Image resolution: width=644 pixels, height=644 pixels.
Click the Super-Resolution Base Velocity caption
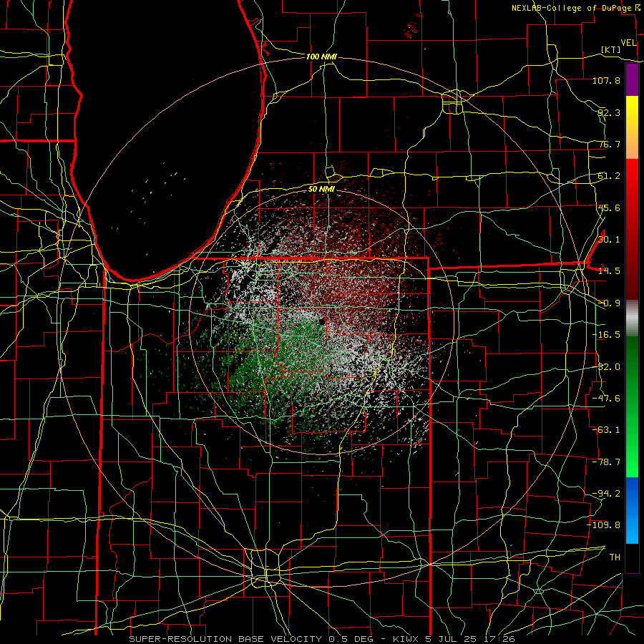(x=322, y=639)
